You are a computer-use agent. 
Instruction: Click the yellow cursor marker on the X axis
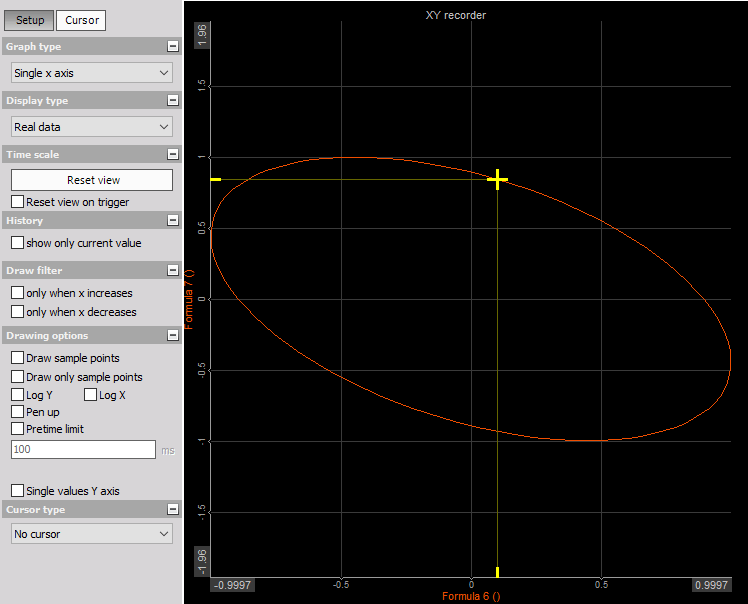(498, 572)
